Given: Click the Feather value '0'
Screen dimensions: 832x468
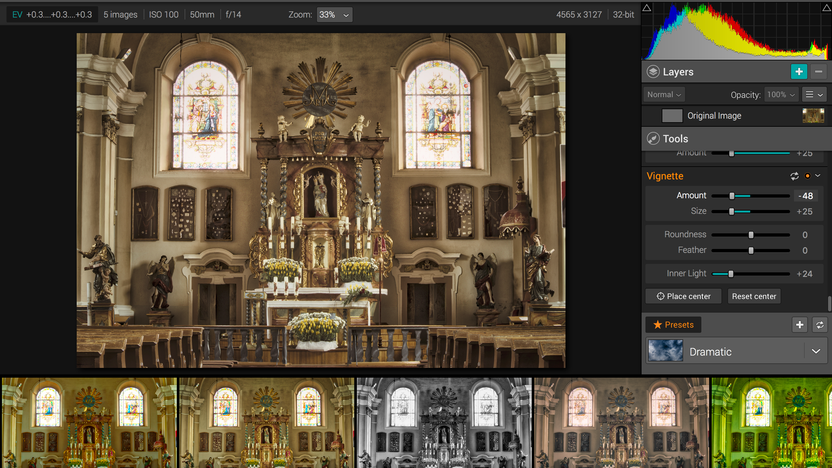Looking at the screenshot, I should 805,250.
